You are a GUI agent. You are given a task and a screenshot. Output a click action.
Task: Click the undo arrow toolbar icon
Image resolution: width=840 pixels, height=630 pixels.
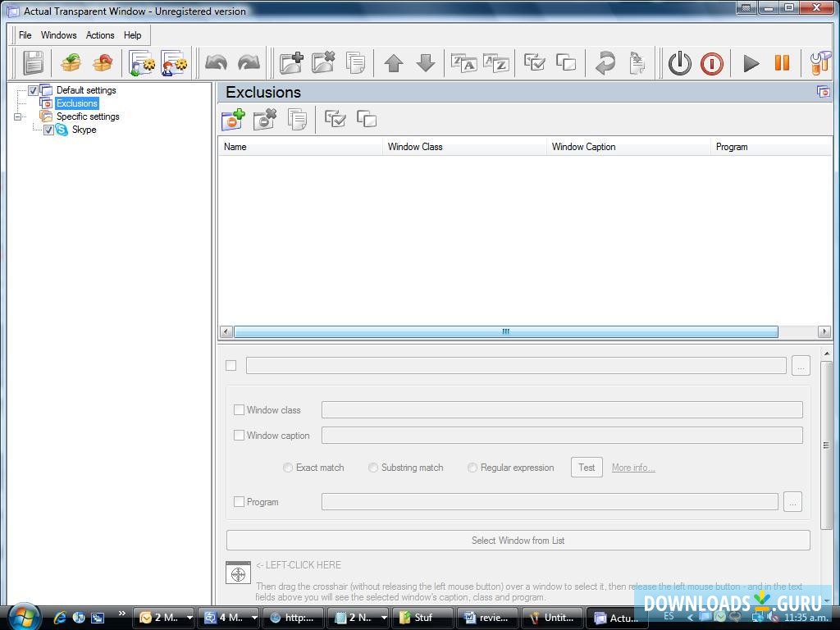[x=217, y=63]
